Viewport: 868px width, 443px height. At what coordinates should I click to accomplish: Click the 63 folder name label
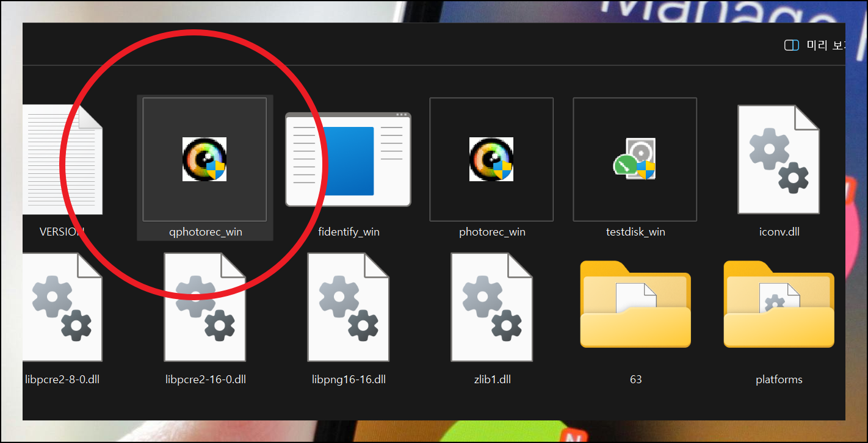[635, 380]
